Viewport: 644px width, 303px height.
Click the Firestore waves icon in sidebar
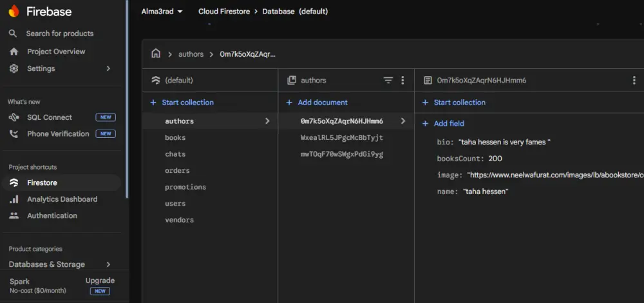point(14,182)
